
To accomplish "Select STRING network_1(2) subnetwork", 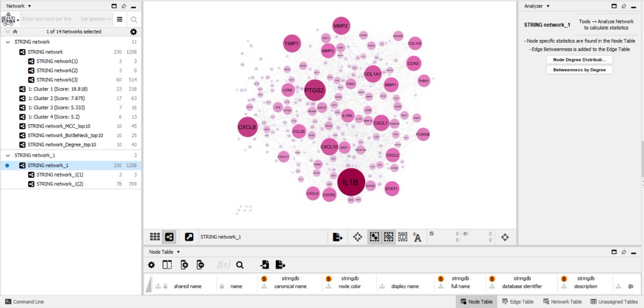I will tap(71, 184).
